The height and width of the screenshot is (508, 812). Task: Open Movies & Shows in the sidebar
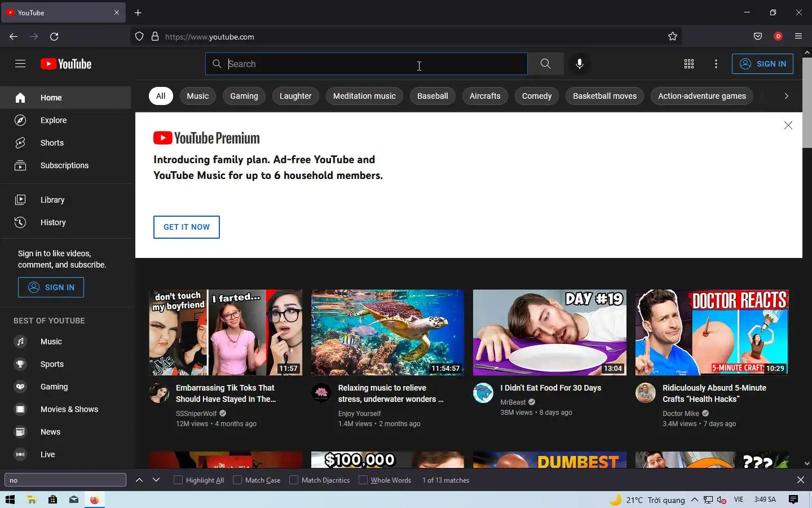[65, 409]
